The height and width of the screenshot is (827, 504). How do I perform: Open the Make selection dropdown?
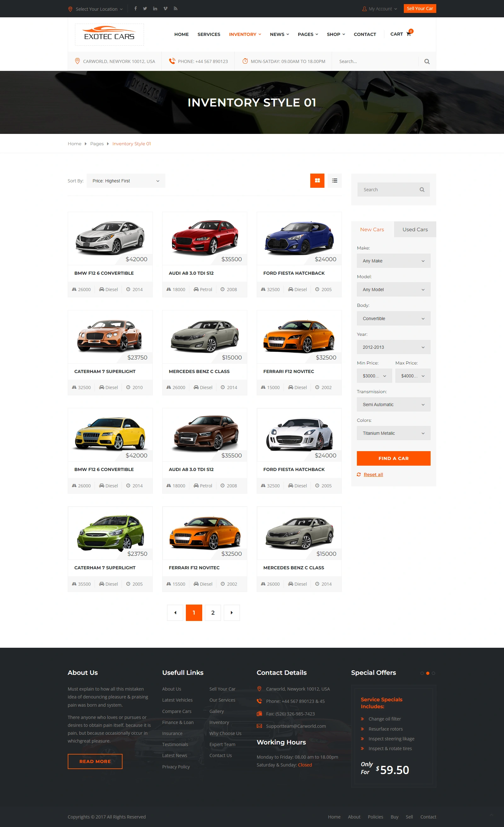[394, 261]
